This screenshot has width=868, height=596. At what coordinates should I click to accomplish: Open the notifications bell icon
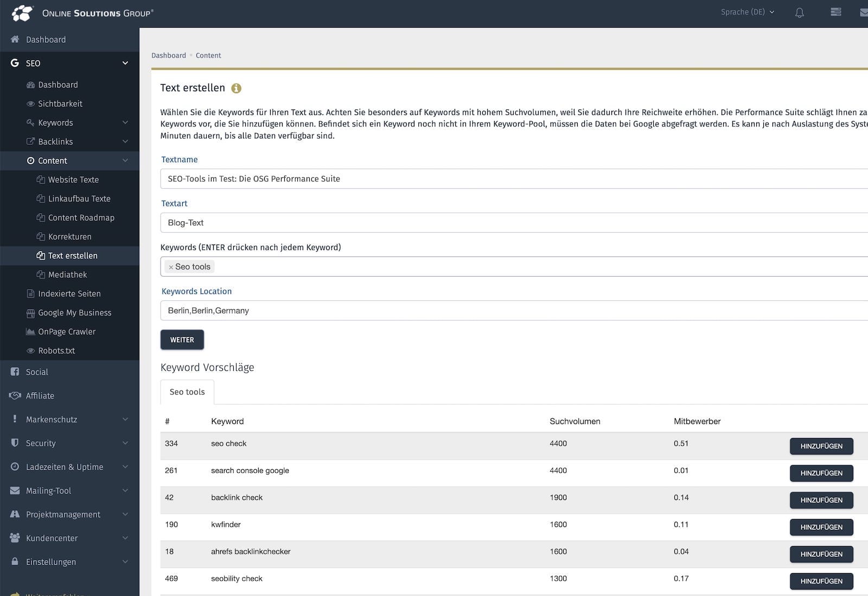click(x=799, y=12)
